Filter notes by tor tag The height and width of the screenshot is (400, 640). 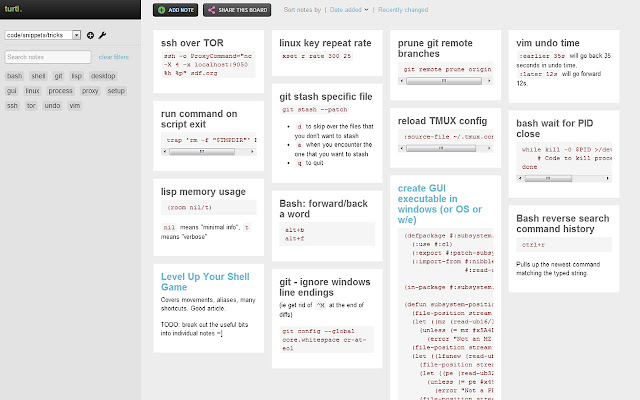pos(31,106)
